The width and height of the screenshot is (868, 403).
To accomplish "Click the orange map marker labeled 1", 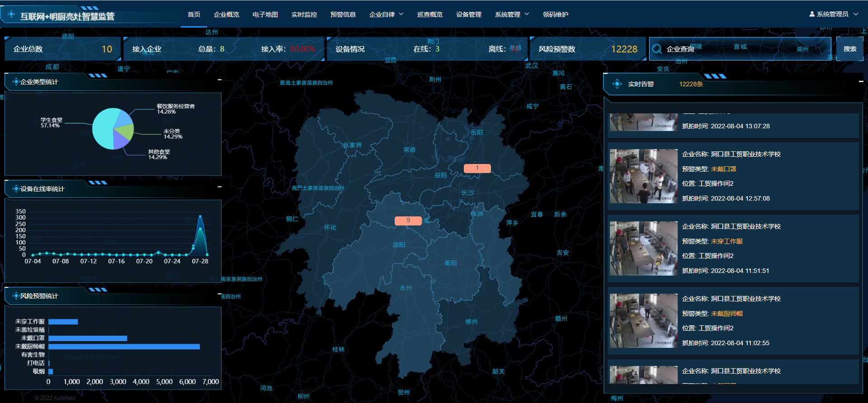I will click(x=477, y=168).
